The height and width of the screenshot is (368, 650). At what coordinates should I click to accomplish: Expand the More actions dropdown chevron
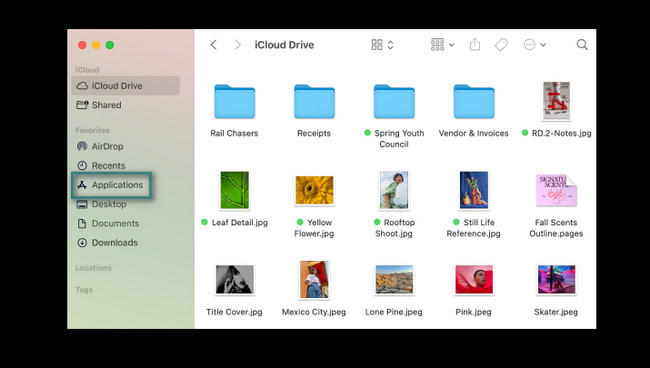pos(543,45)
